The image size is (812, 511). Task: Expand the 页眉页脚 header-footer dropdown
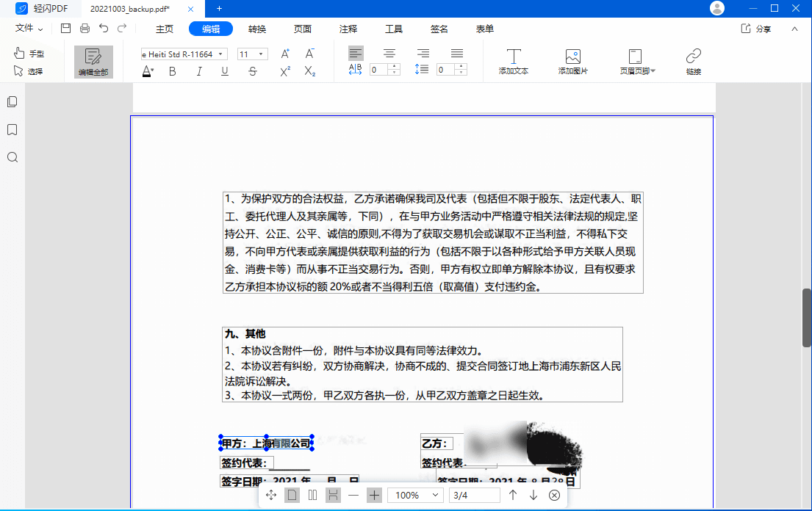637,62
